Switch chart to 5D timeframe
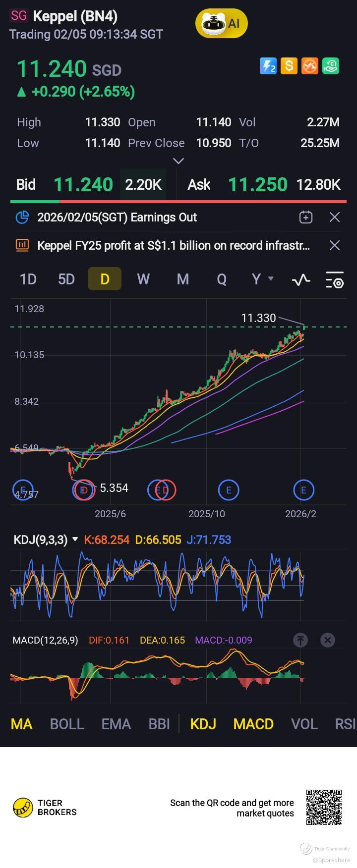 click(66, 279)
